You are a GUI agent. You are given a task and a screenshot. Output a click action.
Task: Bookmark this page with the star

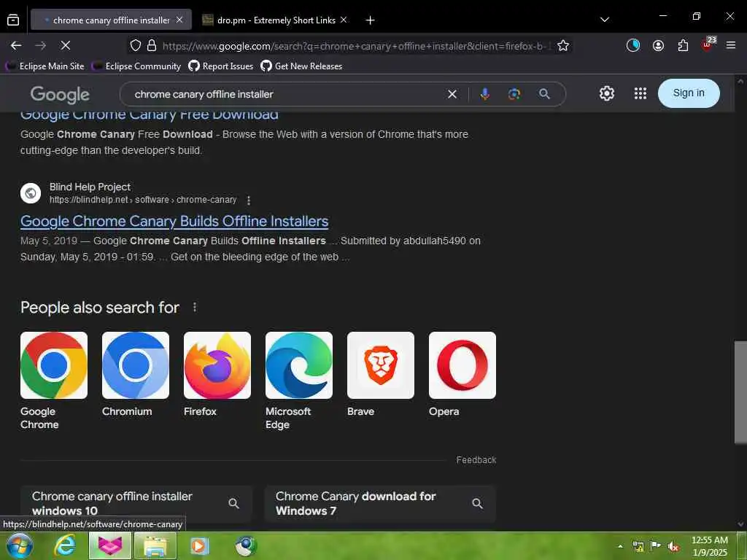pos(563,46)
